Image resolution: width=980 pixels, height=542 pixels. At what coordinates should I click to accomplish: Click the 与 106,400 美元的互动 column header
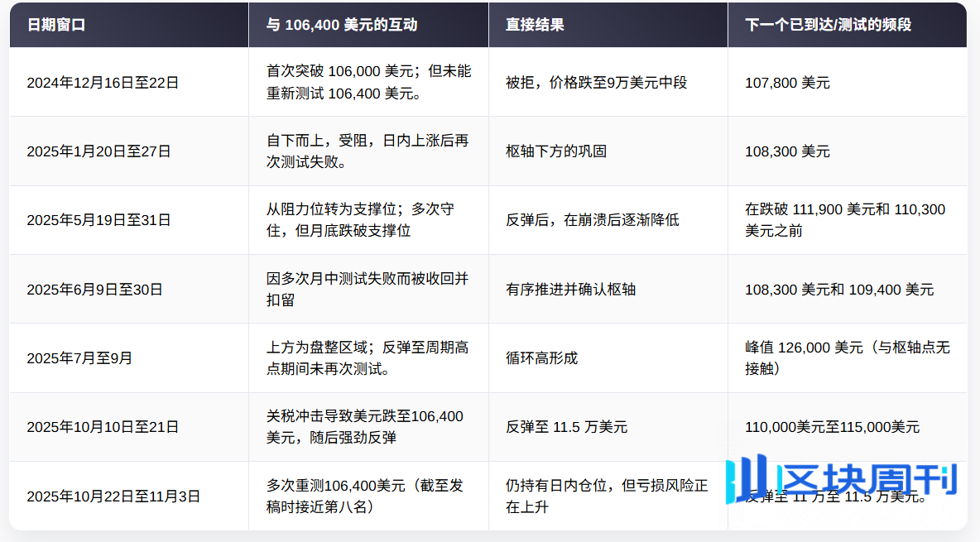tap(341, 25)
